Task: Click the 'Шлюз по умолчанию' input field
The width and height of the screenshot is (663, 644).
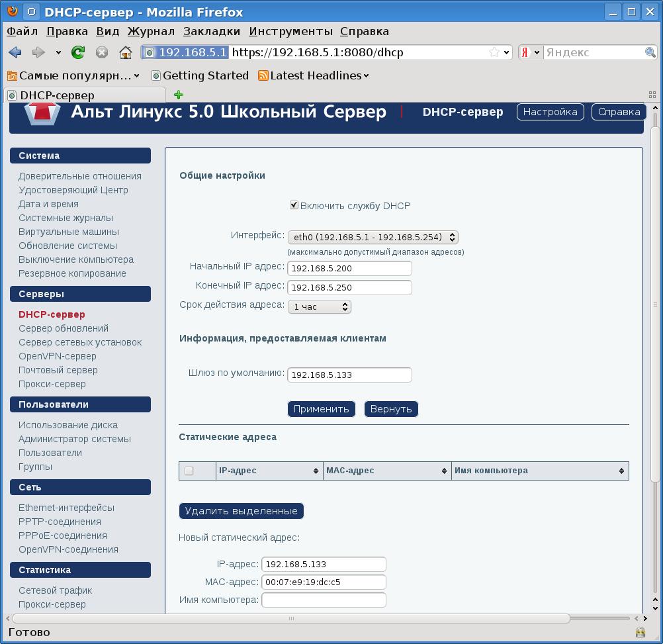Action: click(349, 375)
